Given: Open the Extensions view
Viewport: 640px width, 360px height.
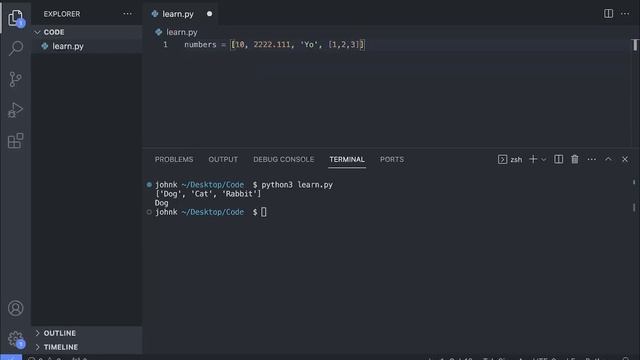Looking at the screenshot, I should [16, 141].
